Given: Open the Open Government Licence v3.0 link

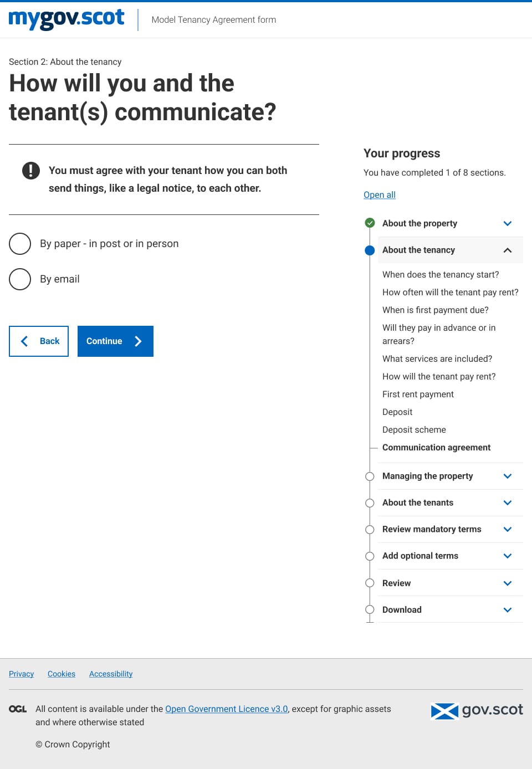Looking at the screenshot, I should 227,709.
